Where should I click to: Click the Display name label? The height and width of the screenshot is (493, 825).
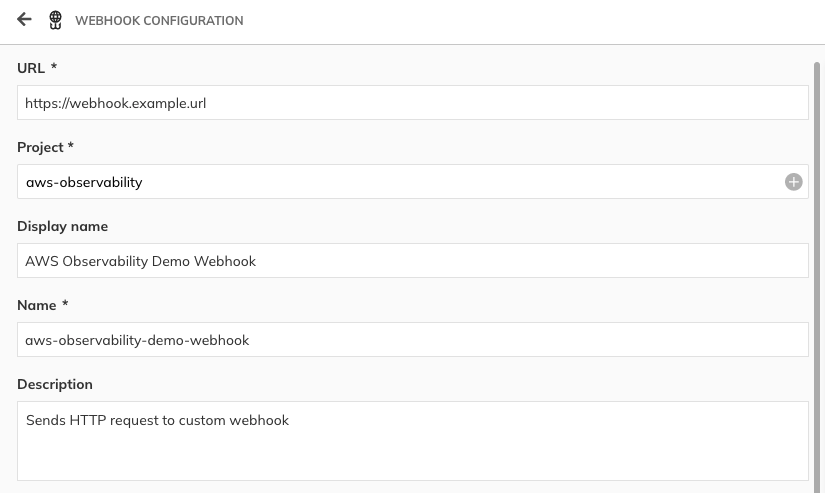63,226
